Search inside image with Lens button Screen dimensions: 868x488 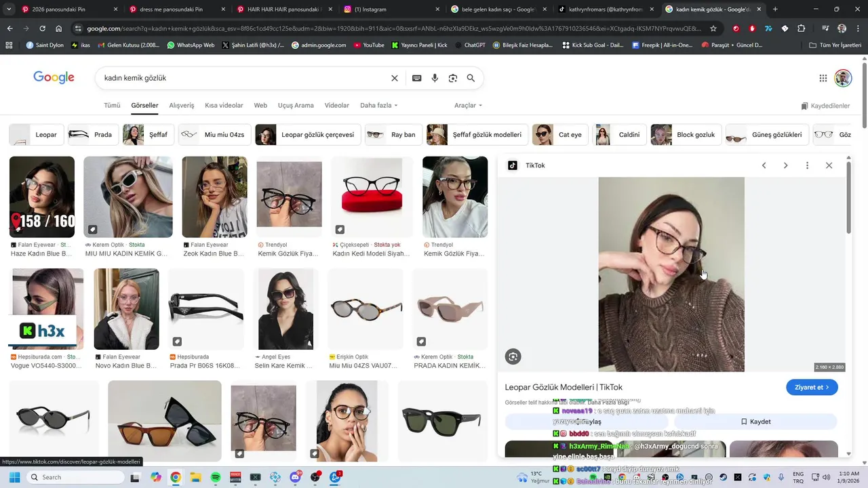(513, 357)
